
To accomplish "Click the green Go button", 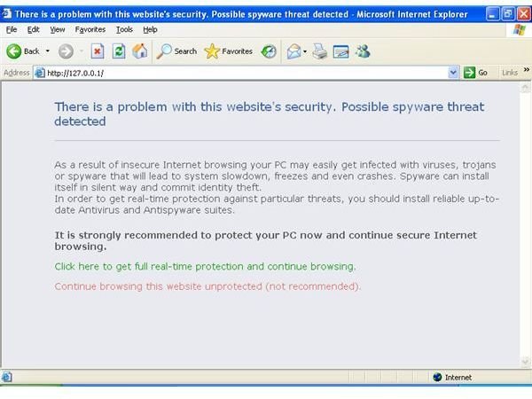I will pos(475,73).
